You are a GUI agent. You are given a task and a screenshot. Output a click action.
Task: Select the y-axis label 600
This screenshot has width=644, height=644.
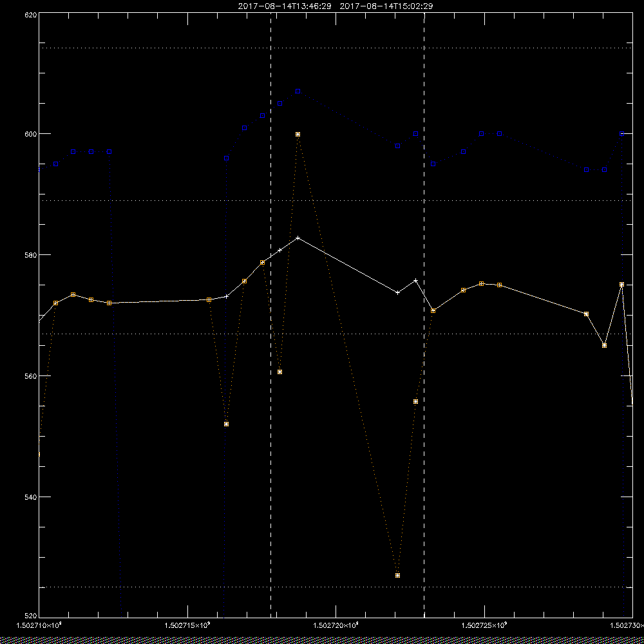tap(31, 134)
